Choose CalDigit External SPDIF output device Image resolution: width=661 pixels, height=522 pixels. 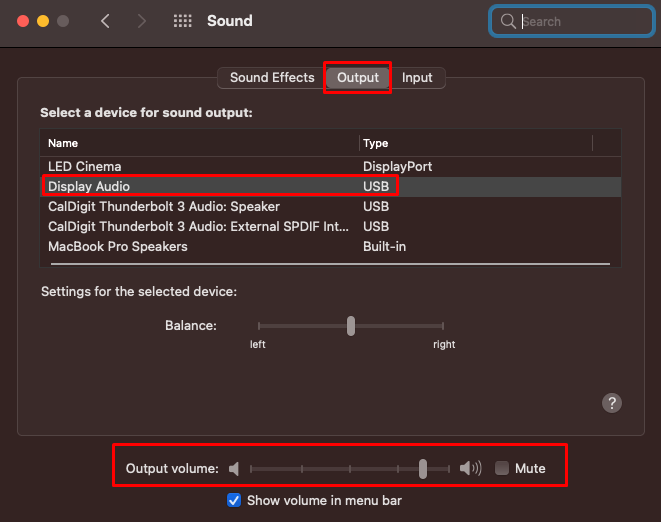click(330, 226)
